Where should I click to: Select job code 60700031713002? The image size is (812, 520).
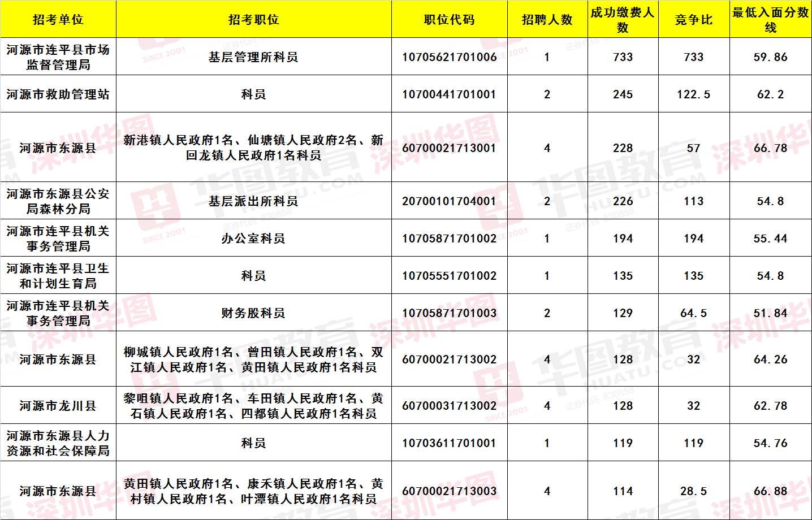point(450,405)
